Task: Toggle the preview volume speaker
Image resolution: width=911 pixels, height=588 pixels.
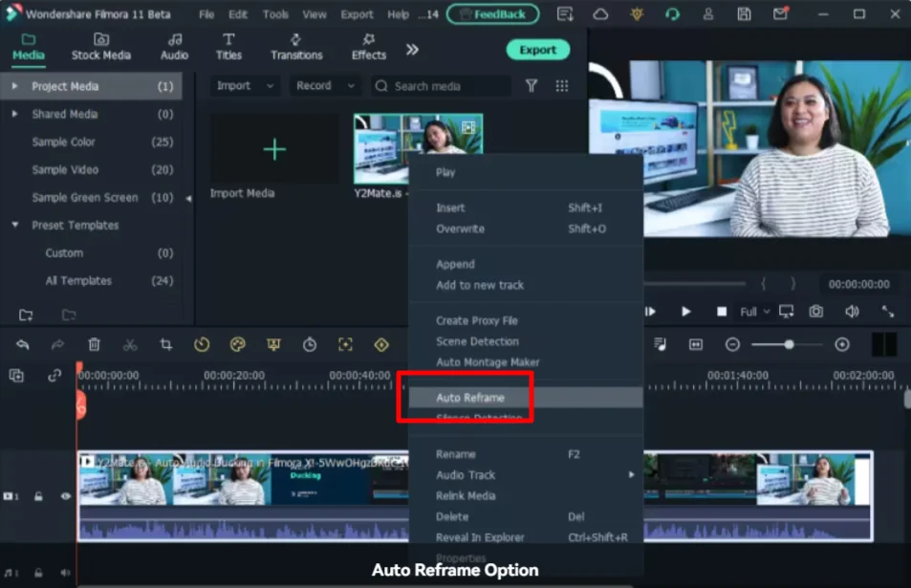Action: 852,312
